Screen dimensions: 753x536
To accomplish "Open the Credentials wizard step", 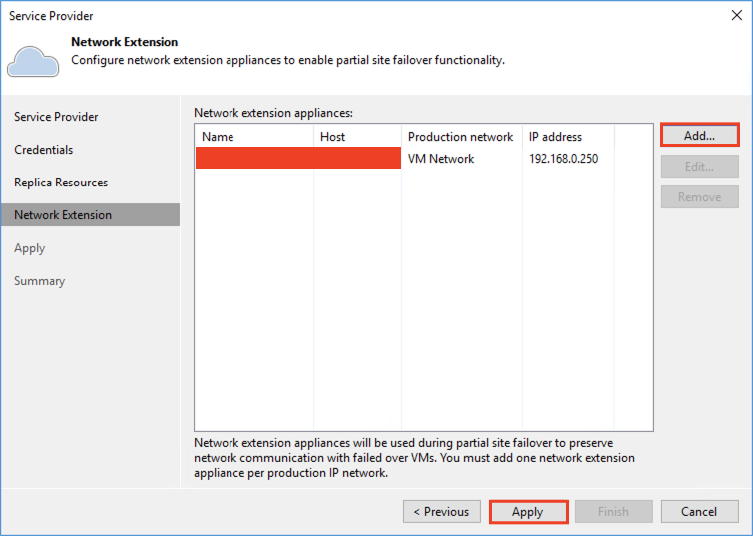I will 44,150.
